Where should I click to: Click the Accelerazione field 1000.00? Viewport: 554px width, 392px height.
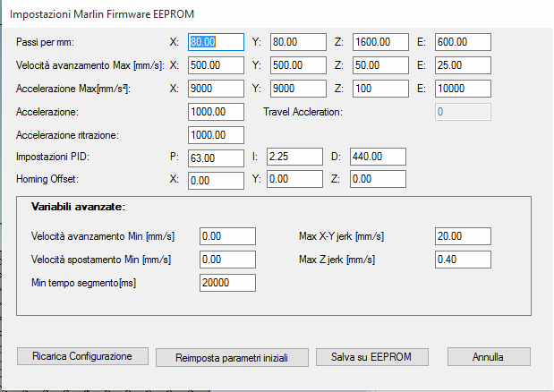216,112
